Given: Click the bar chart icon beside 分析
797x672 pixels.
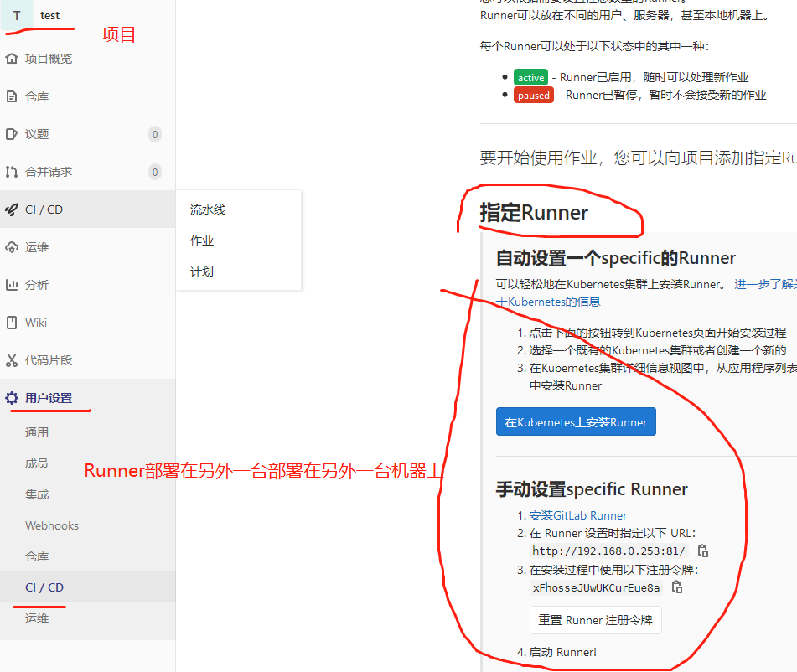Looking at the screenshot, I should [12, 285].
